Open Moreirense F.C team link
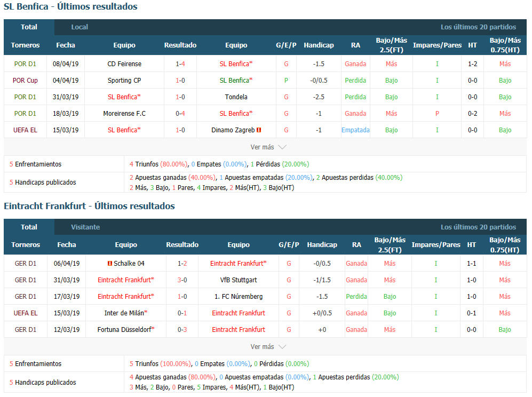 tap(124, 114)
